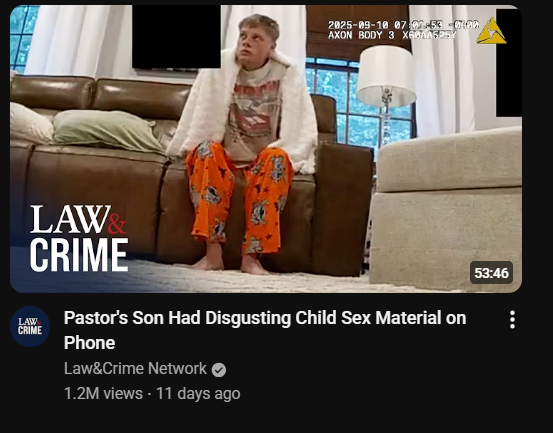
Task: Click the verified checkmark badge
Action: coord(219,370)
